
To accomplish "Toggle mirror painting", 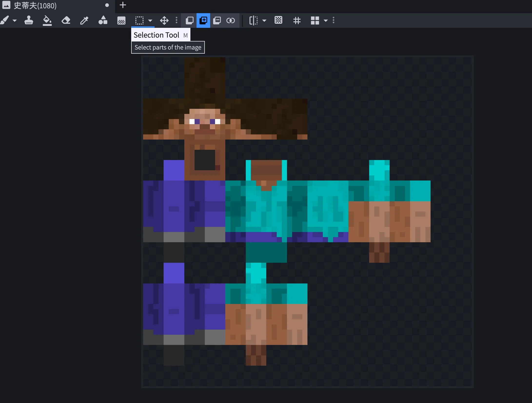I will tap(254, 20).
